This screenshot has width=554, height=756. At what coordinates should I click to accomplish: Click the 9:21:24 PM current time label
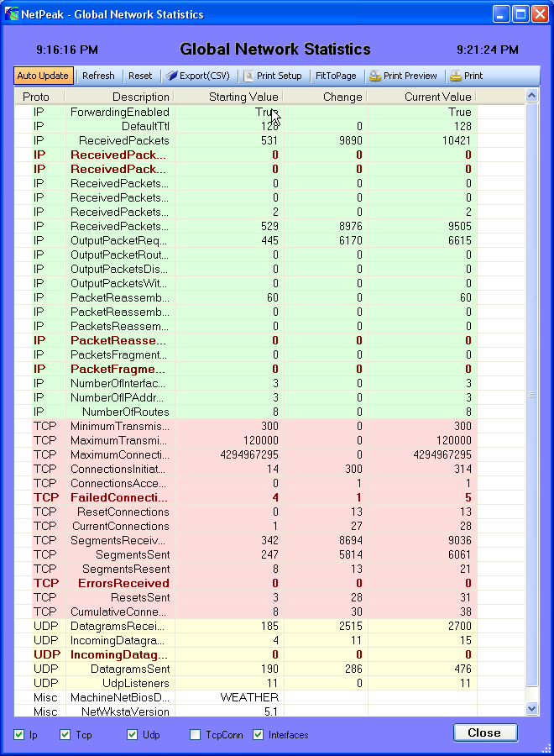pyautogui.click(x=488, y=50)
